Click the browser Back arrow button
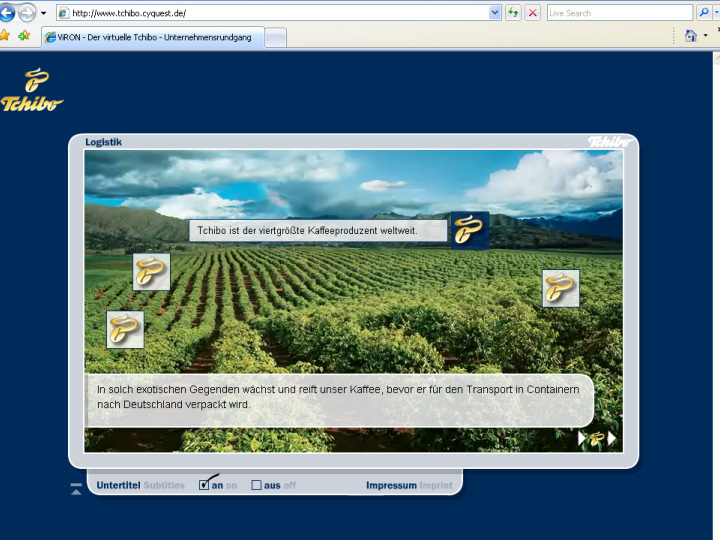The height and width of the screenshot is (540, 720). pos(6,12)
